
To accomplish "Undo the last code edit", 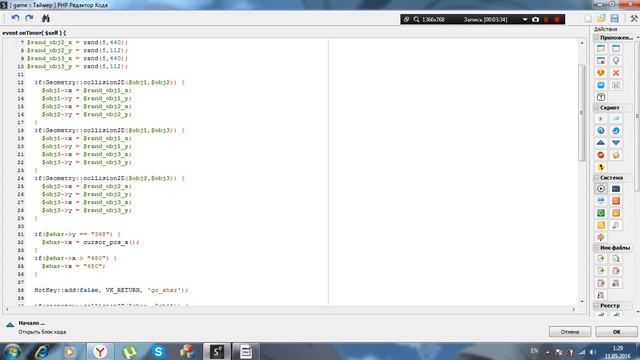I will [15, 18].
